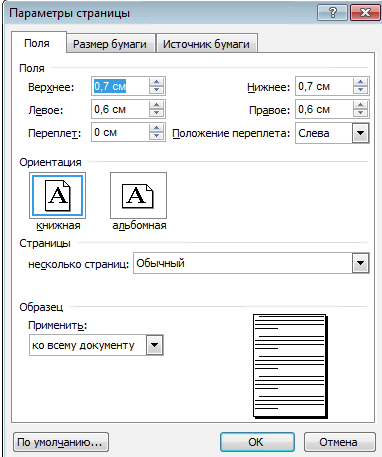Screen dimensions: 382x457
Task: Select the portrait (книжная) orientation icon
Action: (x=57, y=195)
